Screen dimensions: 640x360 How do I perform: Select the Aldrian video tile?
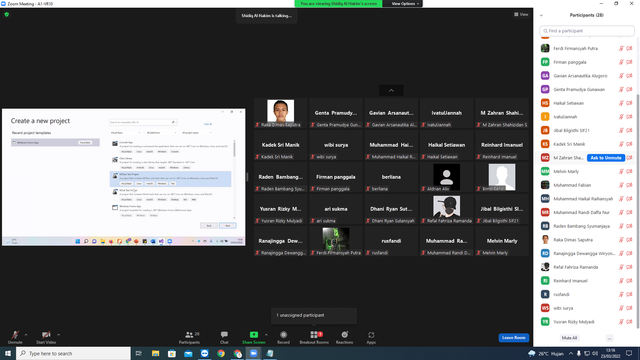click(x=447, y=177)
